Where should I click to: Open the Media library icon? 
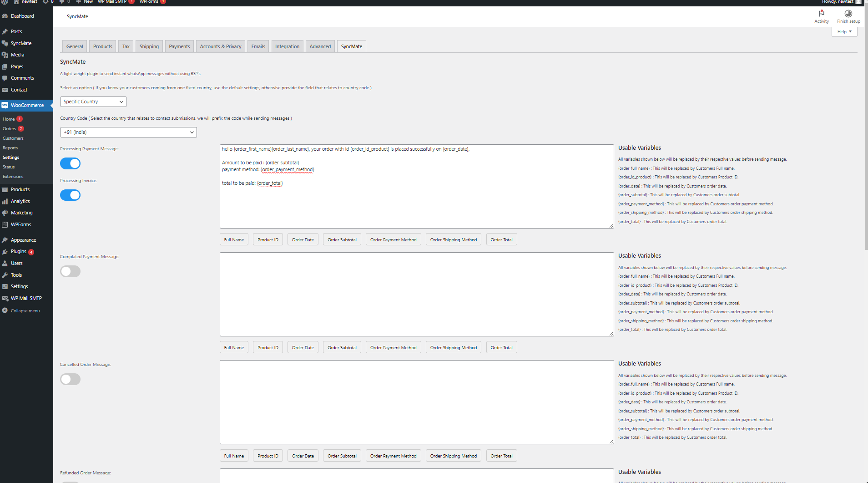point(5,55)
